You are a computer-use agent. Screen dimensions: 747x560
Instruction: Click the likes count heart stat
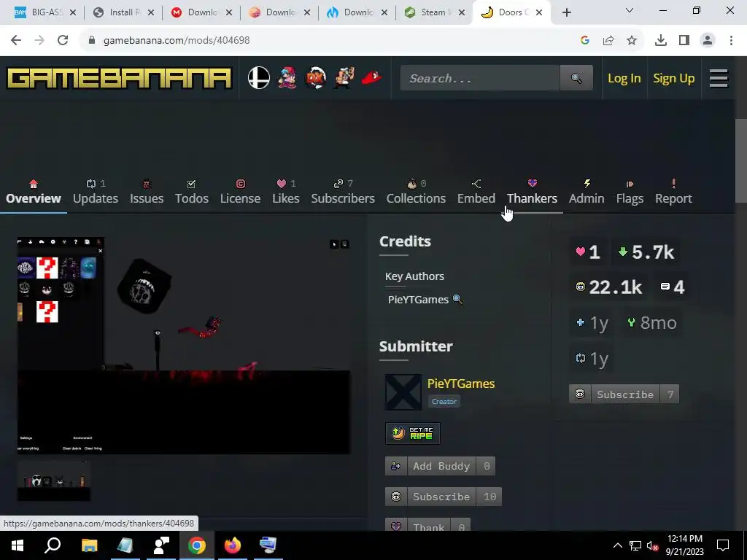[x=588, y=252]
